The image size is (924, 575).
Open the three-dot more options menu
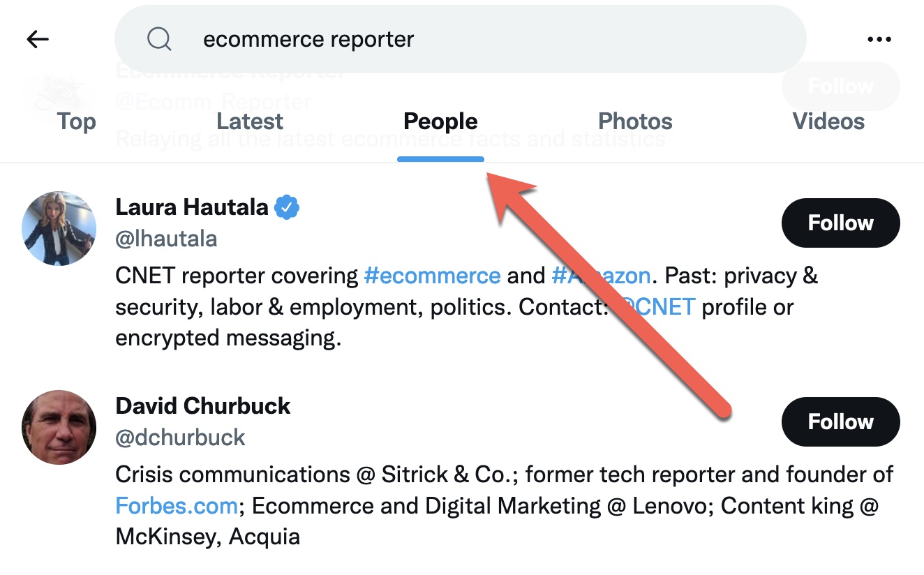(x=879, y=40)
